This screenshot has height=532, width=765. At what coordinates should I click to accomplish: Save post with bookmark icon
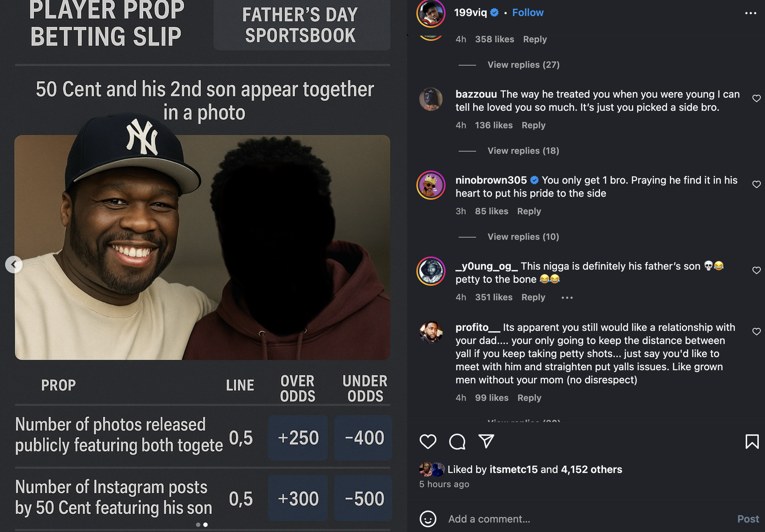pyautogui.click(x=752, y=442)
